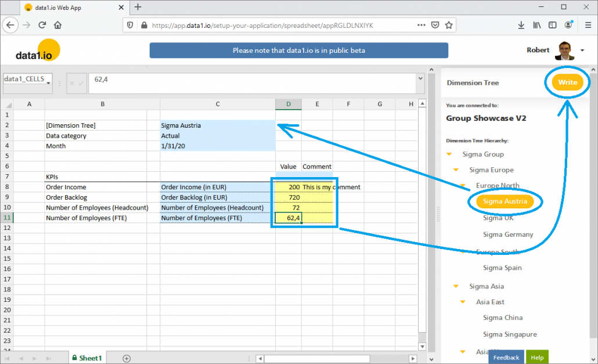
Task: Click the data1.io logo
Action: 38,51
